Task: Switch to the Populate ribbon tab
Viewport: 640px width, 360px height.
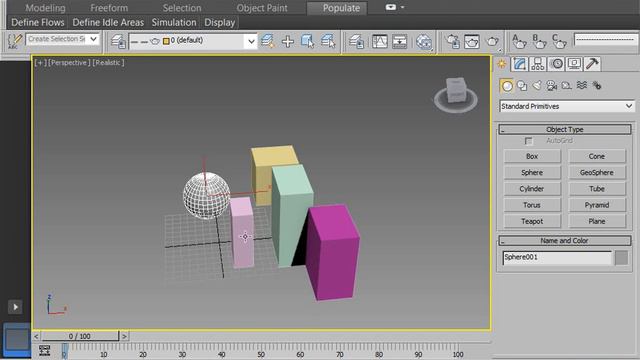Action: click(337, 8)
